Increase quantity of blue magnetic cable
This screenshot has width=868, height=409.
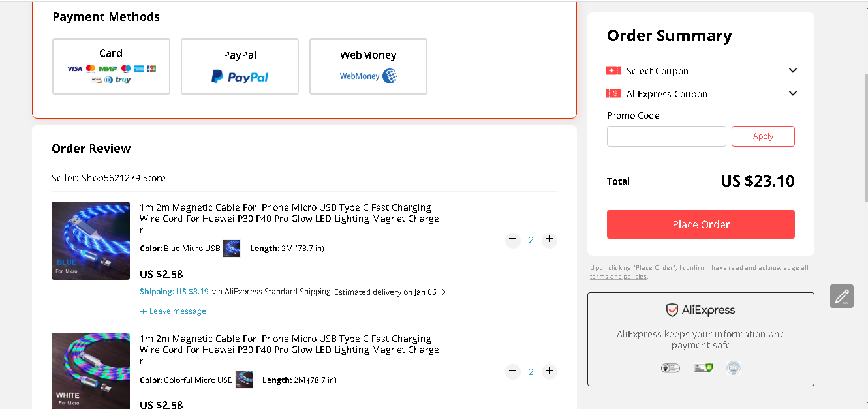click(x=550, y=239)
